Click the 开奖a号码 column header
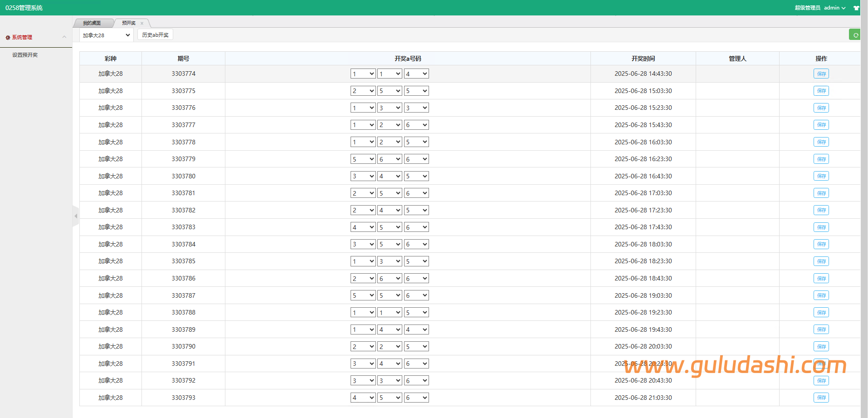This screenshot has height=418, width=868. pyautogui.click(x=408, y=59)
